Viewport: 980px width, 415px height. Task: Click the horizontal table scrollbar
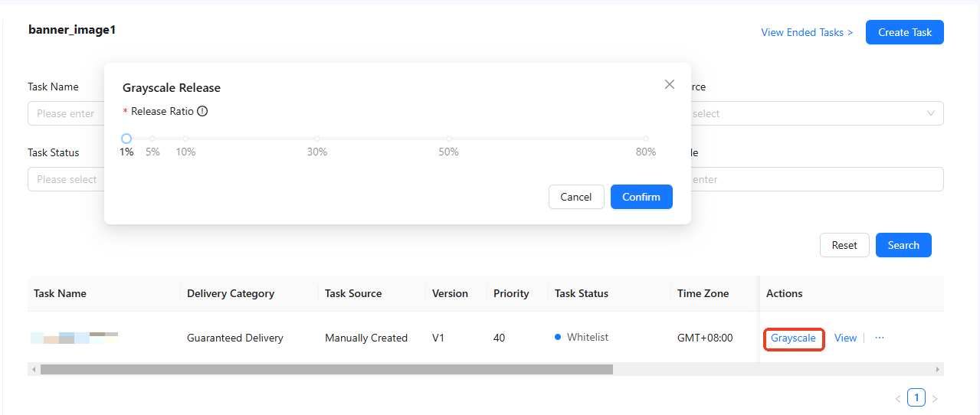tap(326, 369)
